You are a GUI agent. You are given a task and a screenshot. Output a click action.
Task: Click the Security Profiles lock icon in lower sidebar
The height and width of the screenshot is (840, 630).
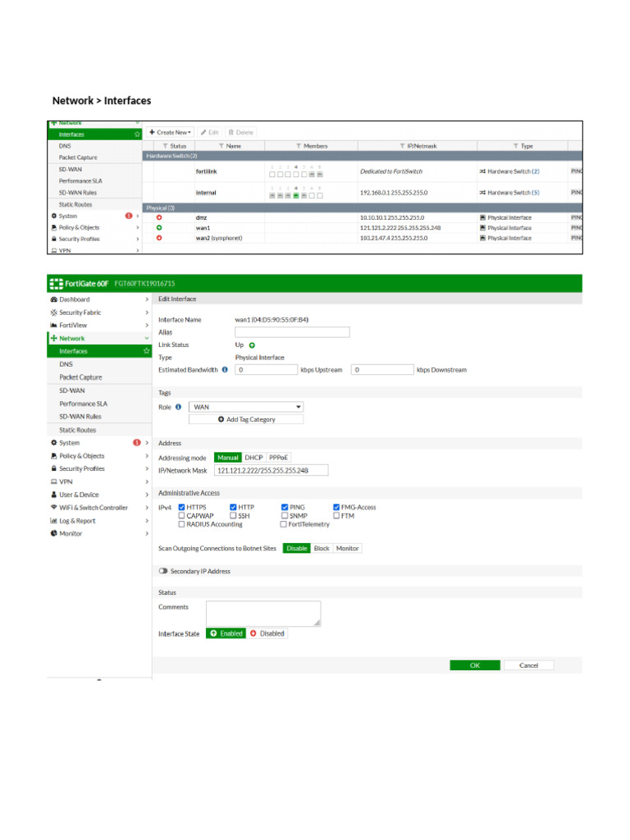tap(53, 468)
